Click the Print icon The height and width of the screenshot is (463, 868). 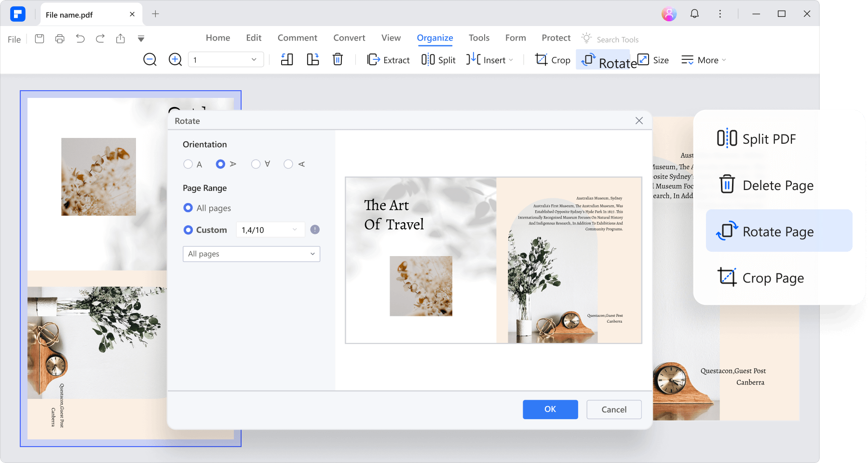(60, 39)
